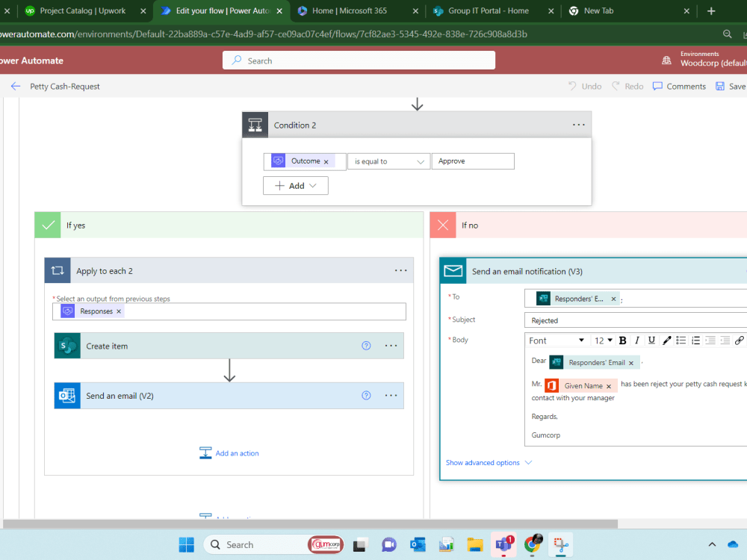Open help for Send an email (V2)

pos(366,395)
